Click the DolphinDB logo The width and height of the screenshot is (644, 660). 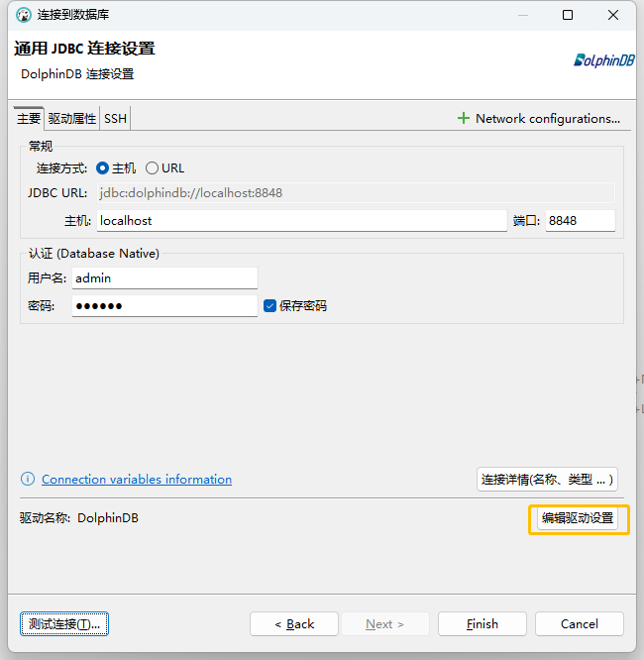pyautogui.click(x=603, y=59)
